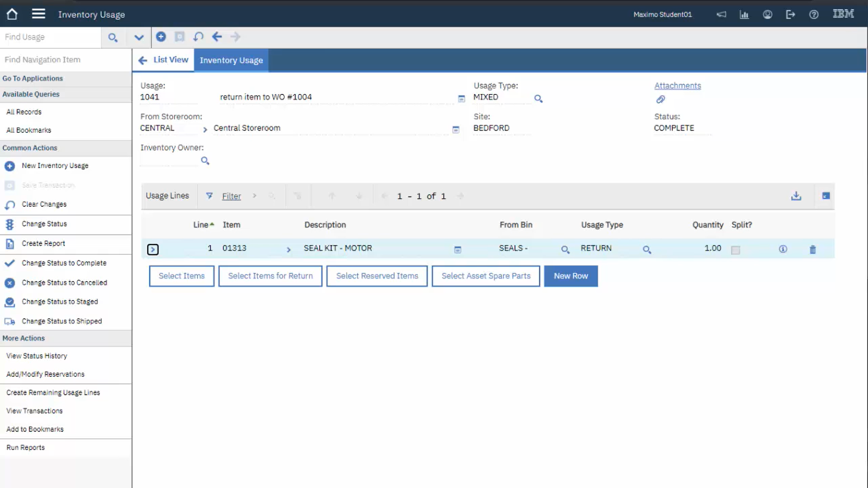Click the download icon on Usage Lines

pos(796,196)
